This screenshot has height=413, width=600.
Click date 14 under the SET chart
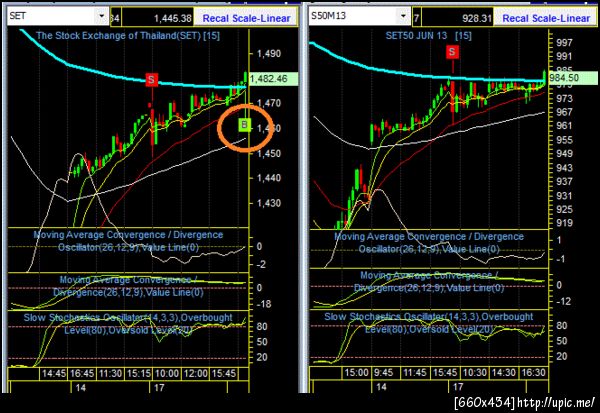80,388
